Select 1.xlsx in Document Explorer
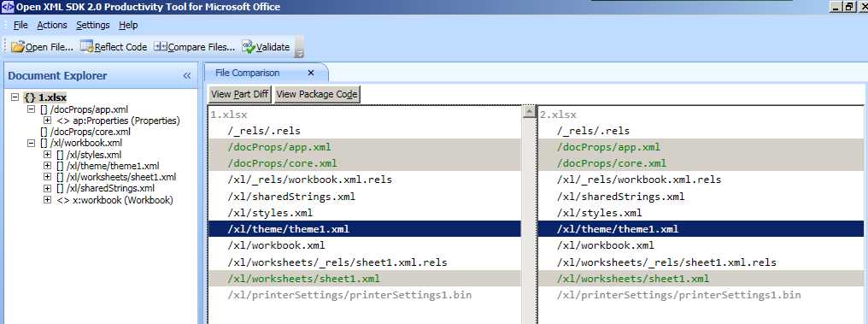The image size is (868, 324). (x=45, y=97)
